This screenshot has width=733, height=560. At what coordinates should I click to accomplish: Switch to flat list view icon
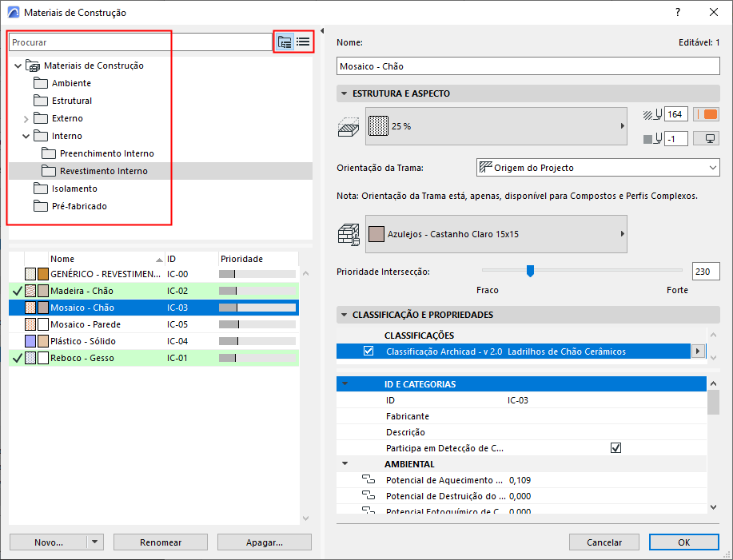pos(303,42)
